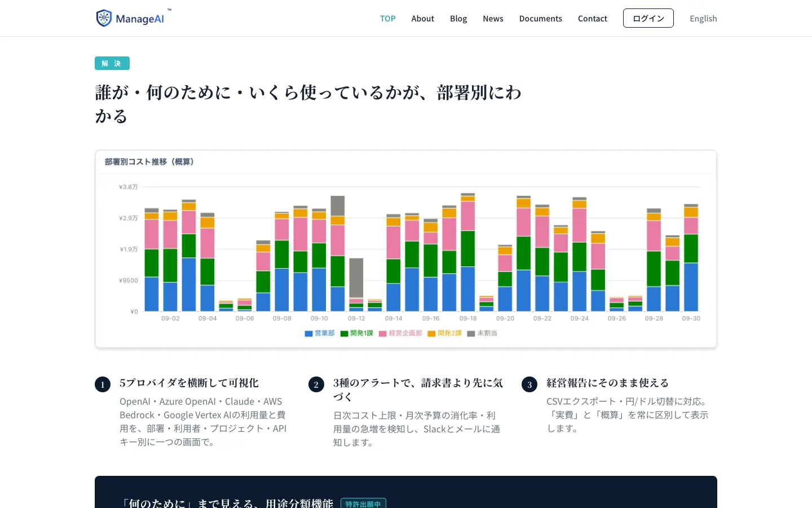The image size is (812, 508).
Task: Toggle the 開発2課 legend label
Action: [449, 333]
